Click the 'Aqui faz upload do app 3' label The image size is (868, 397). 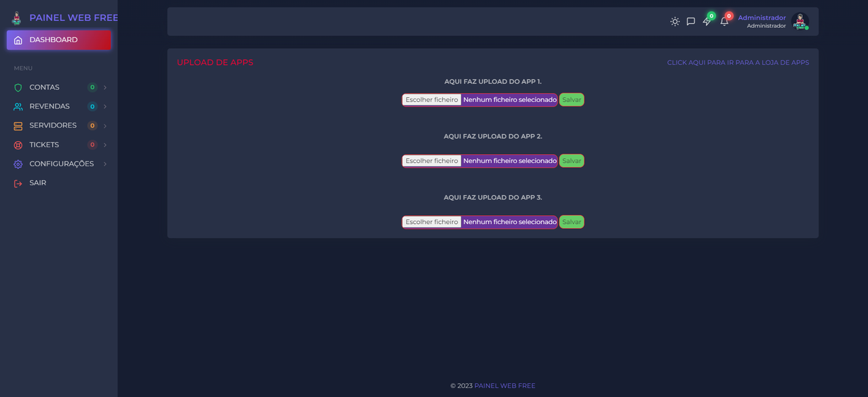(493, 197)
